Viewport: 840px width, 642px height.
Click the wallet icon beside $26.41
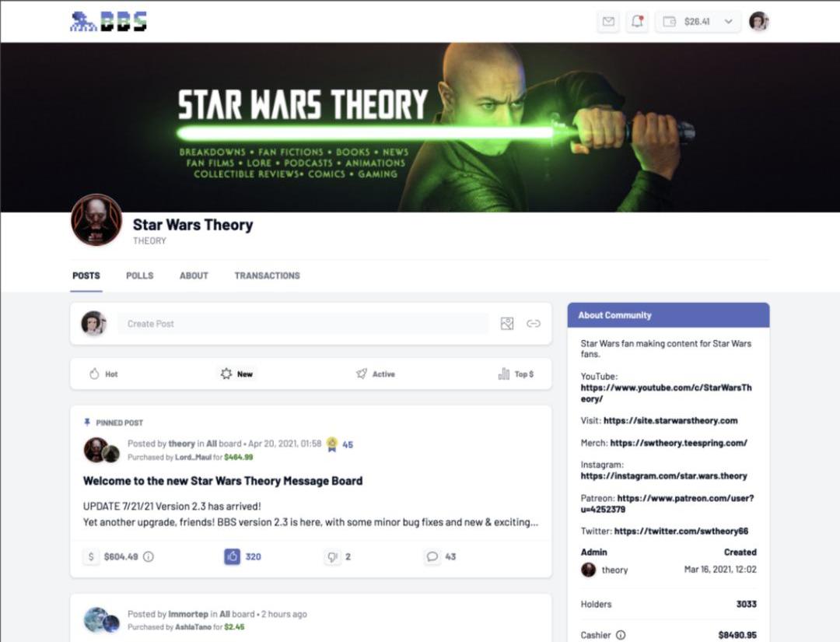(670, 22)
